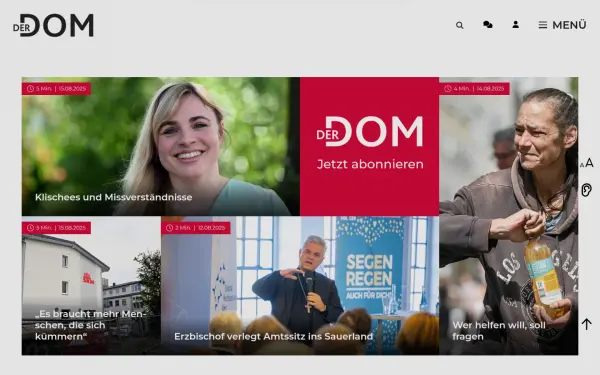Click photo of woman holding bottle
The width and height of the screenshot is (600, 375).
pos(509,216)
